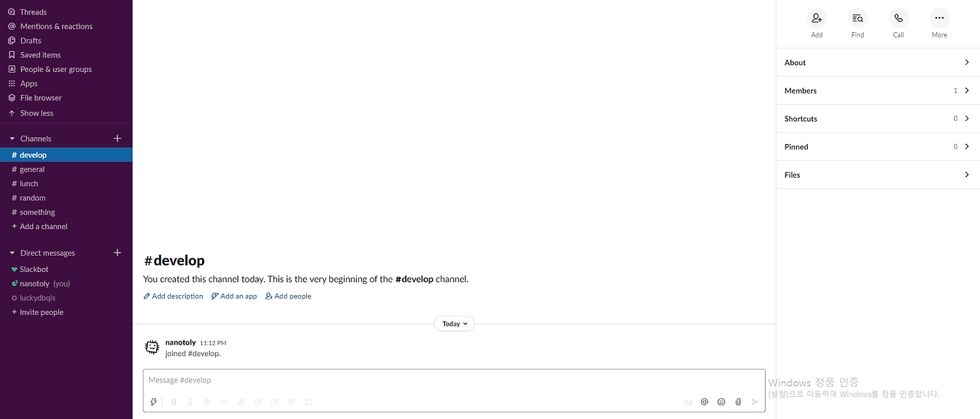Image resolution: width=980 pixels, height=419 pixels.
Task: Add a channel with Channels plus icon
Action: [117, 139]
